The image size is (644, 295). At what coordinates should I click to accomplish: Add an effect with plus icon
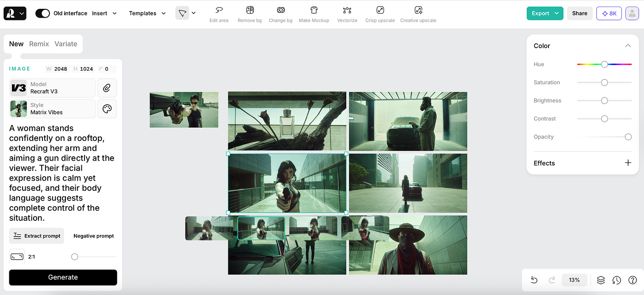coord(628,163)
